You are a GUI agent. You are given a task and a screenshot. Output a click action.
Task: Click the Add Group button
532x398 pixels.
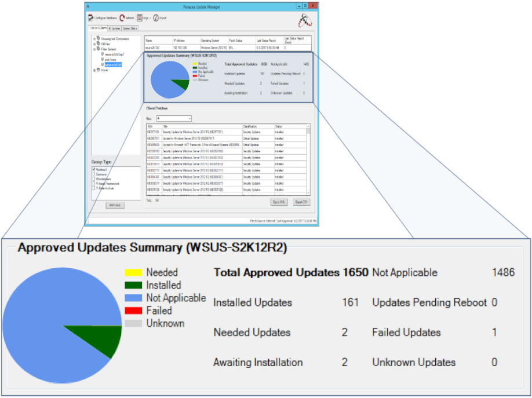point(115,205)
